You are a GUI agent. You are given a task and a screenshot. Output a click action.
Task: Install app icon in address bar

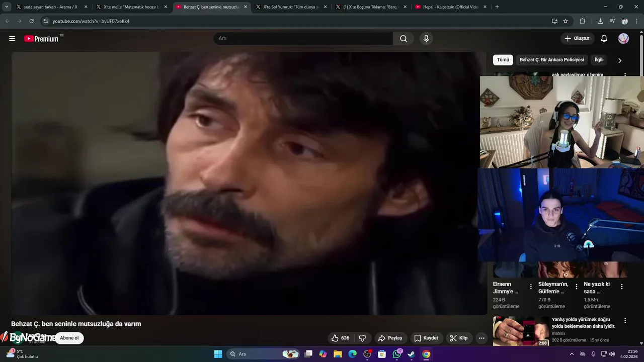pos(554,21)
